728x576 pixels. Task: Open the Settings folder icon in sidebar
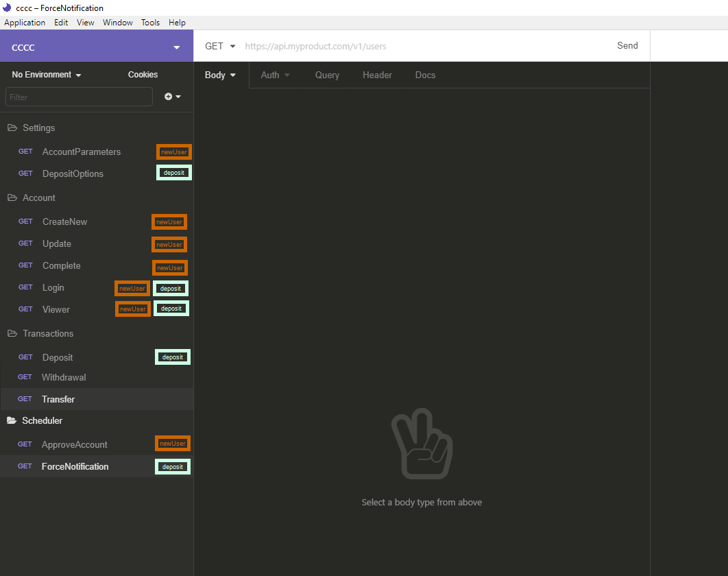[x=11, y=128]
